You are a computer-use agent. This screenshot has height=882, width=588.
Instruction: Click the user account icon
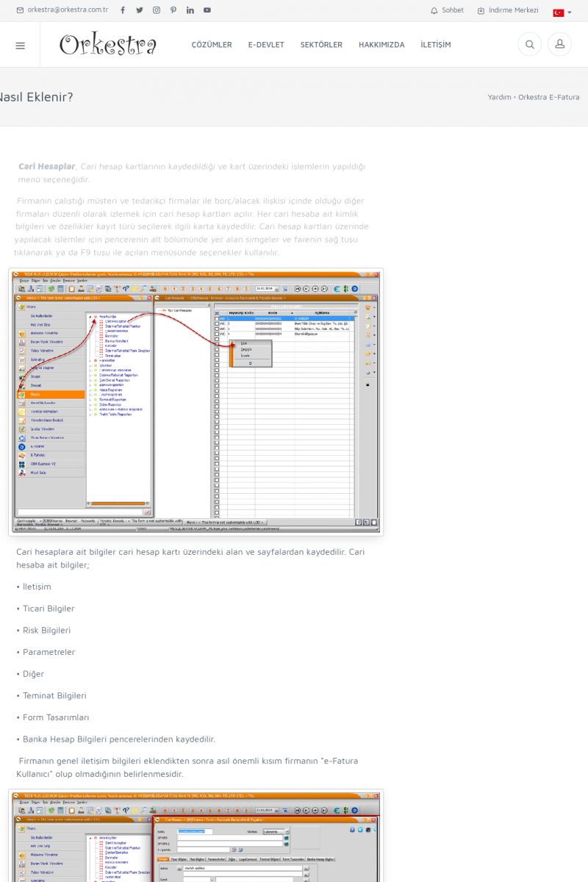coord(559,45)
